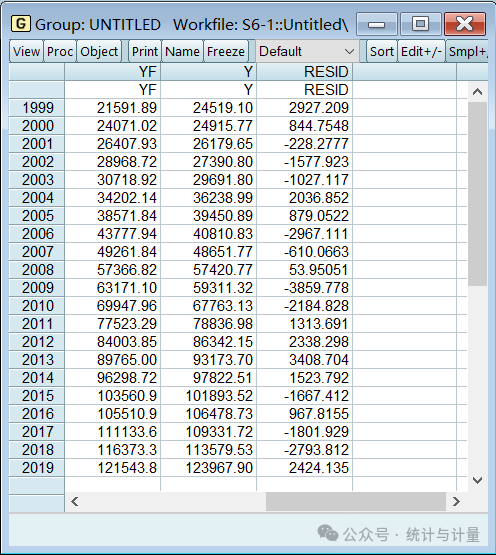Select row label 1999
Viewport: 496px width, 555px height.
click(37, 108)
